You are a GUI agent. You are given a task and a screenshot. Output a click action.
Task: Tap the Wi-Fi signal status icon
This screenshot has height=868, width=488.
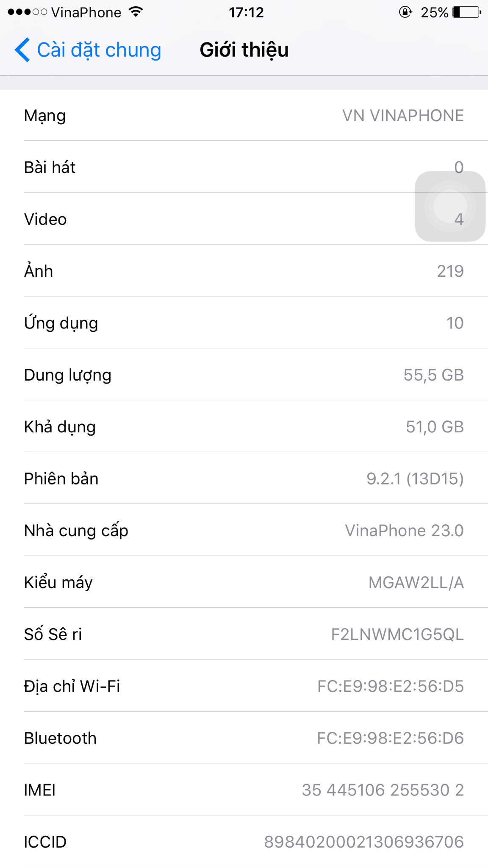(x=136, y=12)
